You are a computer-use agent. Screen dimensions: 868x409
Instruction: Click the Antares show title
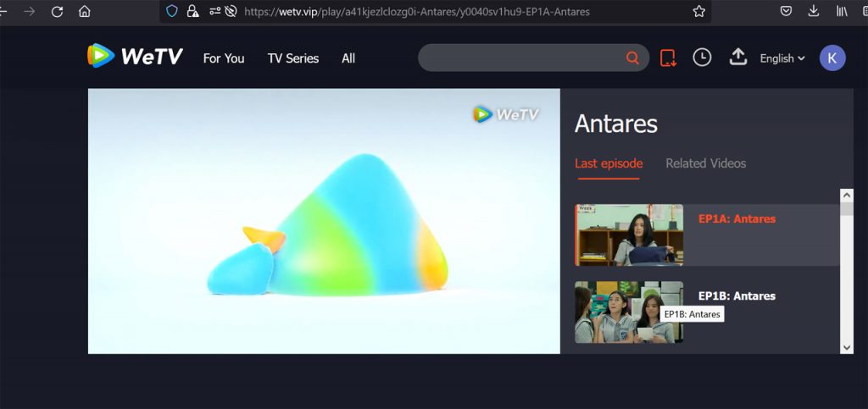click(616, 124)
